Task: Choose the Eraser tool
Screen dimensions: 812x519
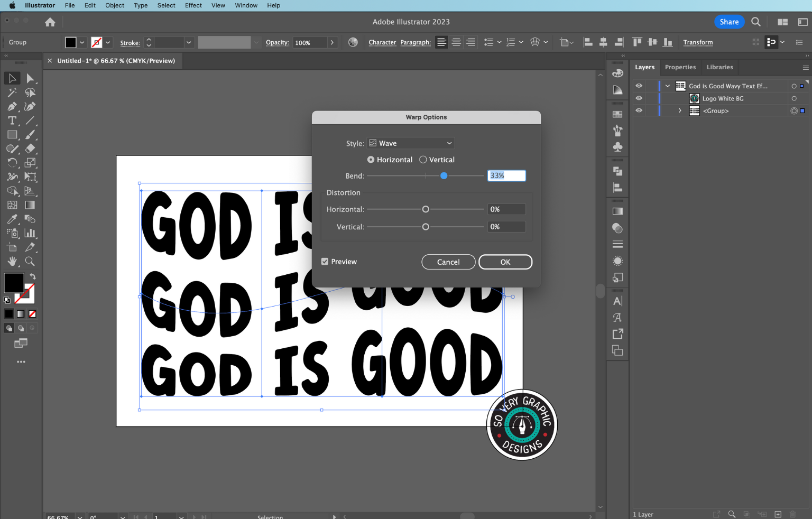Action: pos(30,149)
